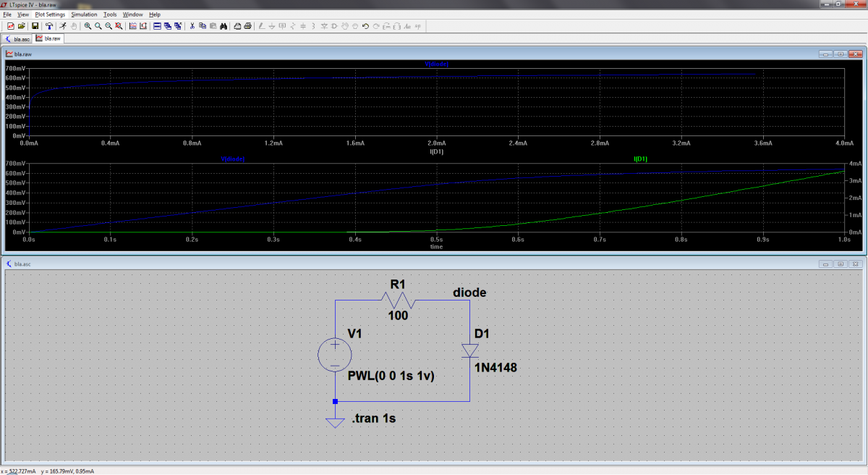The width and height of the screenshot is (868, 475).
Task: Open the File menu
Action: (x=7, y=14)
